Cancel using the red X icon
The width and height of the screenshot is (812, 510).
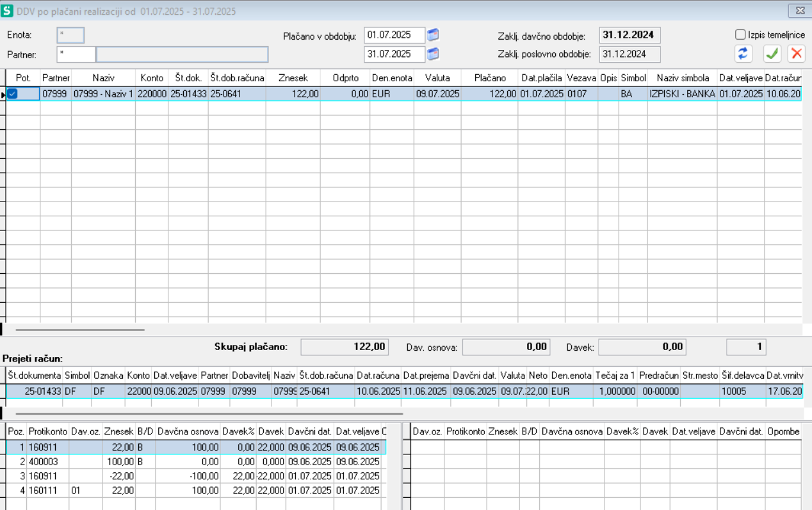coord(796,54)
